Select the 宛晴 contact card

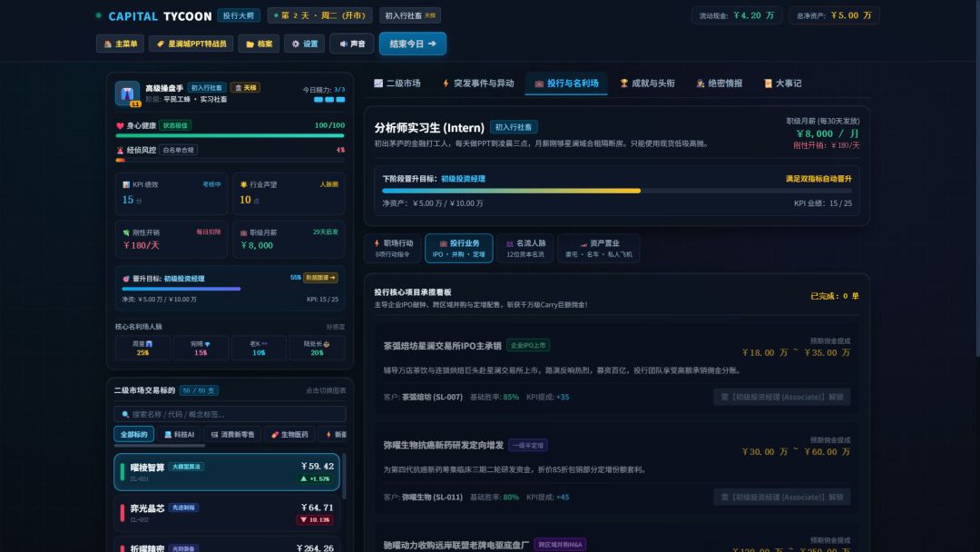pyautogui.click(x=201, y=349)
